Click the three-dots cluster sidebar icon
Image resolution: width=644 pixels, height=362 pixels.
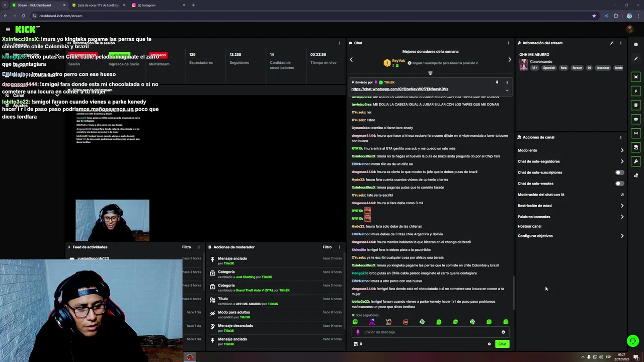point(636,175)
